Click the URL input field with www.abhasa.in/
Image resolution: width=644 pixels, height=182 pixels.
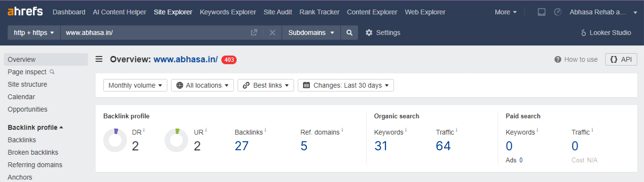(155, 33)
